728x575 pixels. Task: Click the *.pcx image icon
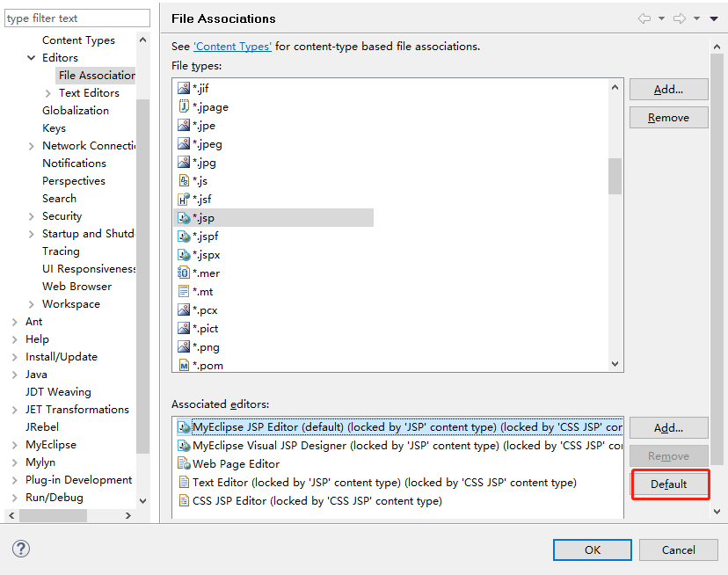184,310
